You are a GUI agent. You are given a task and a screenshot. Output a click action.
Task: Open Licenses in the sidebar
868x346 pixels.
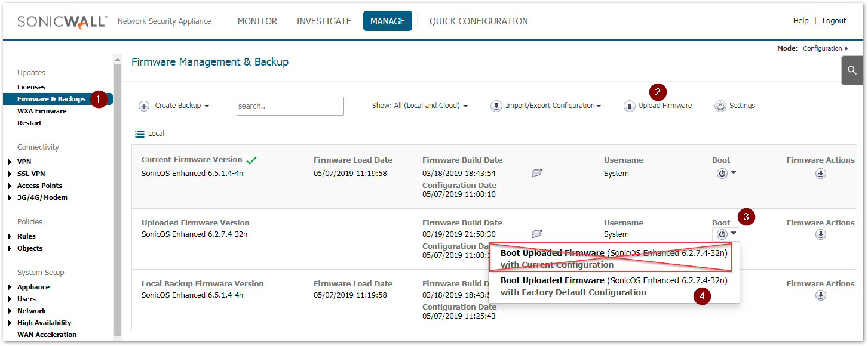[x=31, y=87]
